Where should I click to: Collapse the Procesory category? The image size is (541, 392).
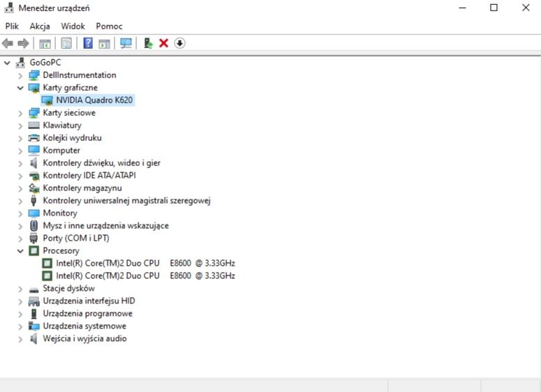pos(20,251)
